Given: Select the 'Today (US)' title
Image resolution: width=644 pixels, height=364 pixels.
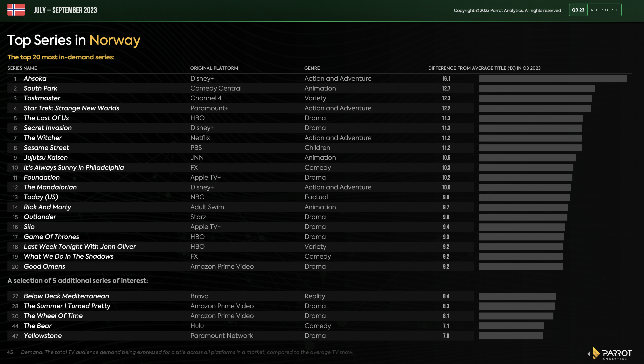Looking at the screenshot, I should click(41, 197).
